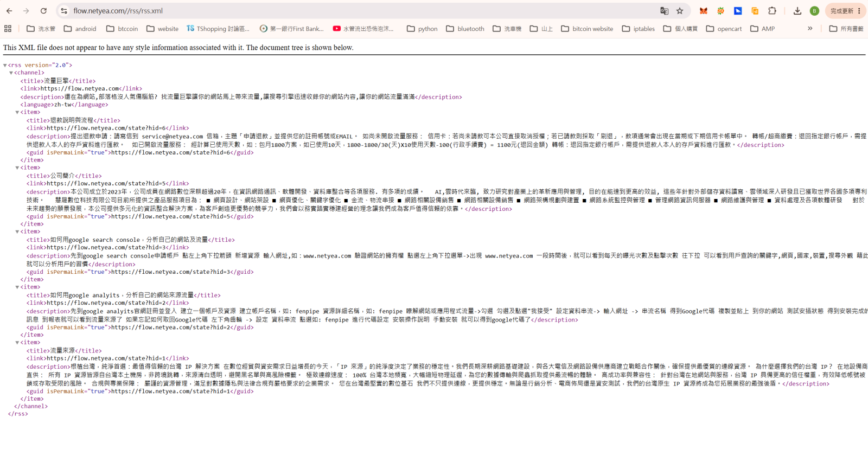Click the title text 公司簡介
This screenshot has height=450, width=868.
coord(62,176)
